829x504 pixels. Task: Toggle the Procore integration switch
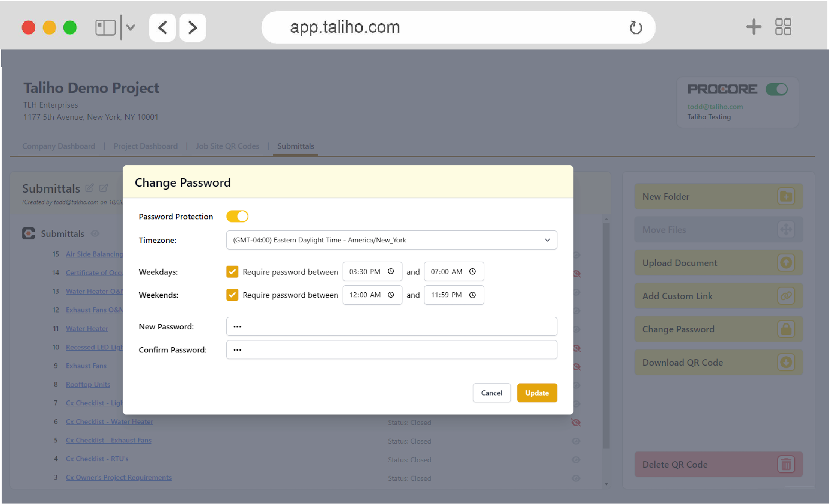coord(776,89)
